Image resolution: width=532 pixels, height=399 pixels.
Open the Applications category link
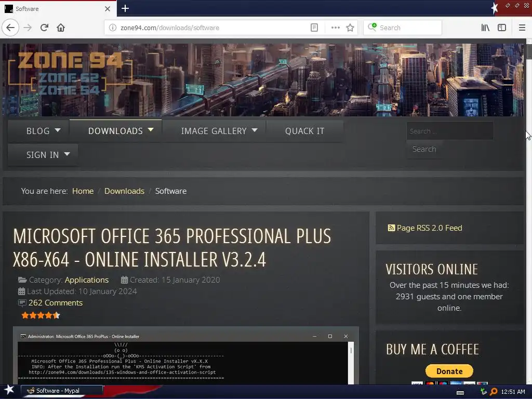click(x=87, y=280)
